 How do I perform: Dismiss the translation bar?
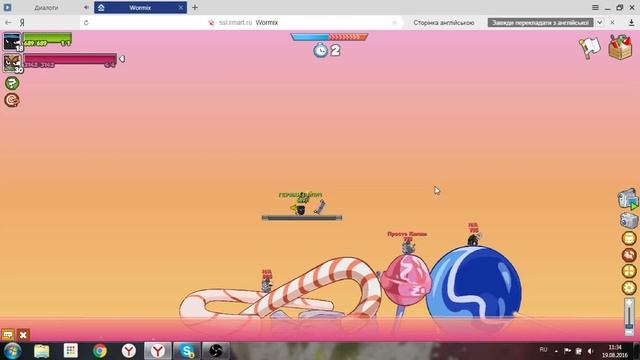612,22
